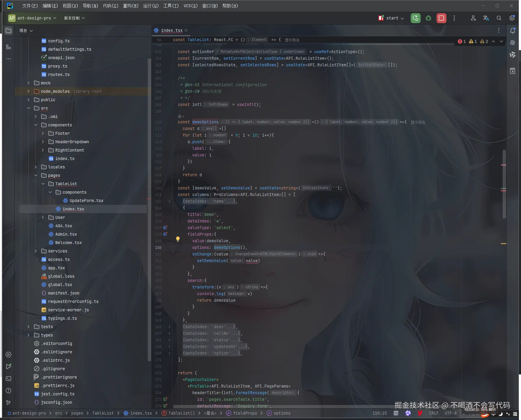This screenshot has height=420, width=521.
Task: Open the Terminal tool window
Action: pyautogui.click(x=8, y=379)
